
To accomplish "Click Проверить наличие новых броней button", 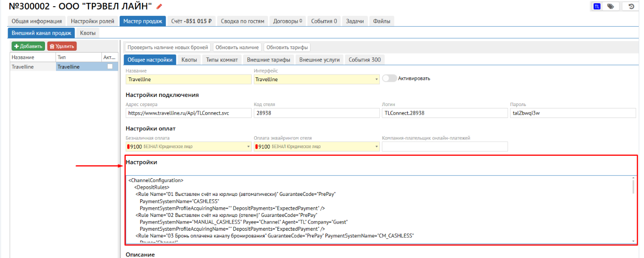I will 167,47.
